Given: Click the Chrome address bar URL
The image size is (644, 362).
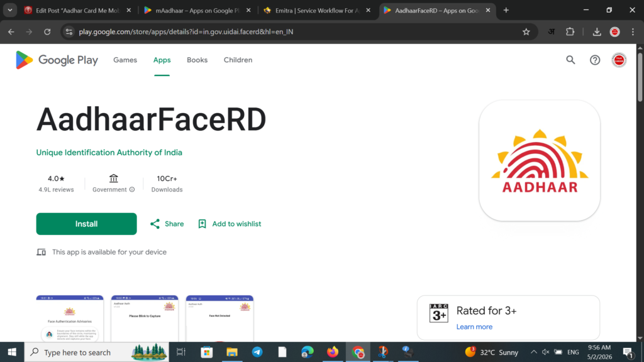Looking at the screenshot, I should coord(186,31).
